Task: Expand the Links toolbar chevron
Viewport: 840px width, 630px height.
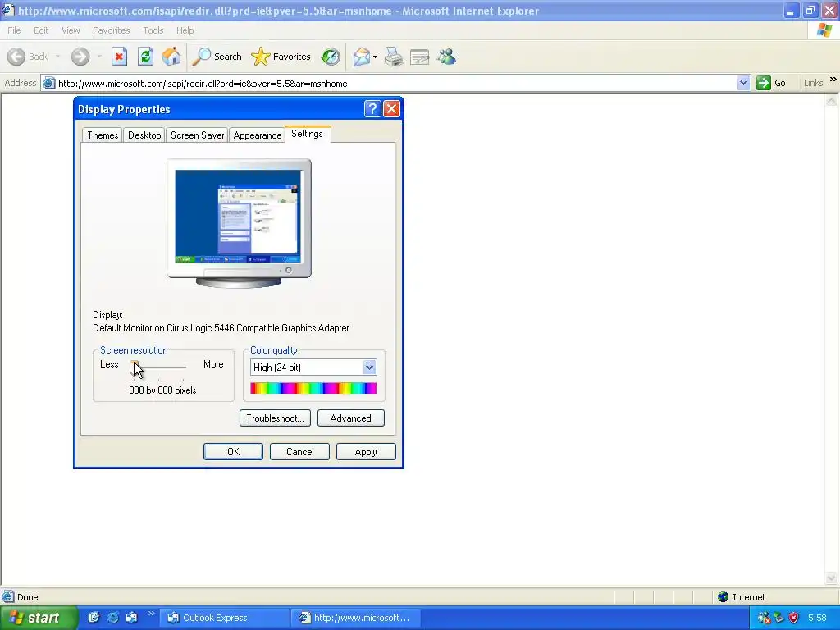Action: [x=833, y=80]
